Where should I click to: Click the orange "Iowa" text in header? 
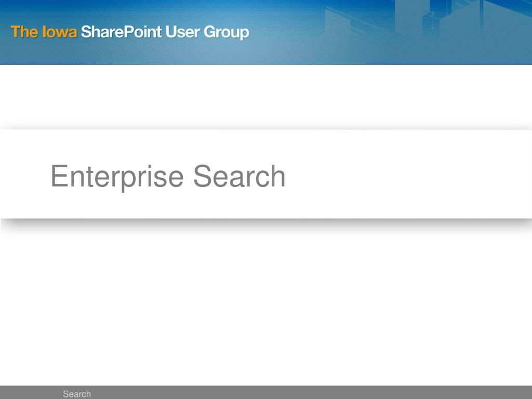(x=60, y=32)
